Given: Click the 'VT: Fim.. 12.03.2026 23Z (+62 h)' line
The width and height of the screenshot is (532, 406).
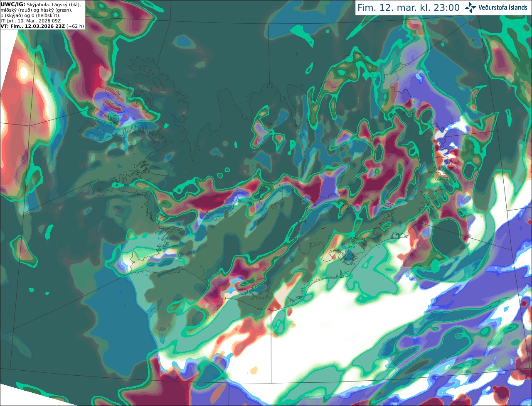Looking at the screenshot, I should pyautogui.click(x=42, y=26).
